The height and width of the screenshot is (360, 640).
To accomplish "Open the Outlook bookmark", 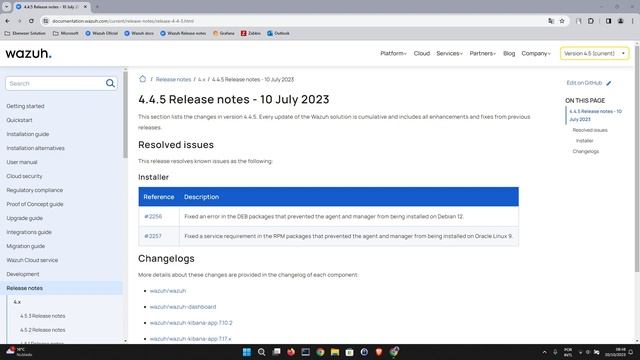I will tap(278, 33).
